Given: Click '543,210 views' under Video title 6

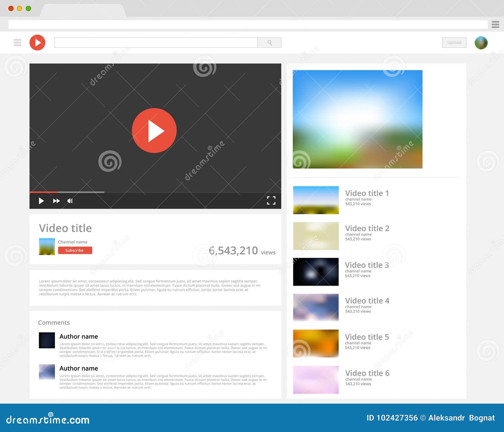Looking at the screenshot, I should click(358, 384).
